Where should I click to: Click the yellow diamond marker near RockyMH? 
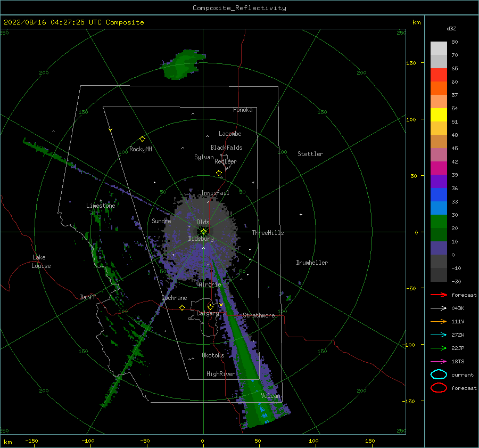point(142,139)
